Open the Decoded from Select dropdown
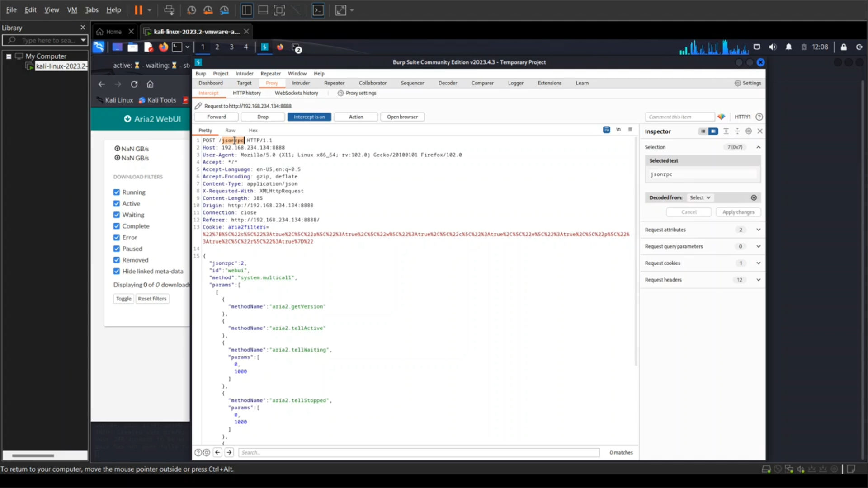Screen dimensions: 868x488 click(x=700, y=197)
